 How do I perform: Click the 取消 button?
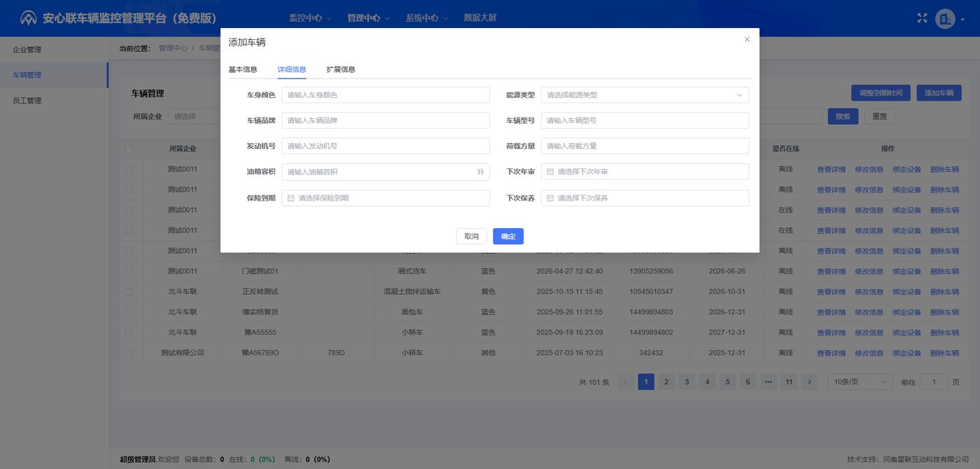[x=472, y=237]
